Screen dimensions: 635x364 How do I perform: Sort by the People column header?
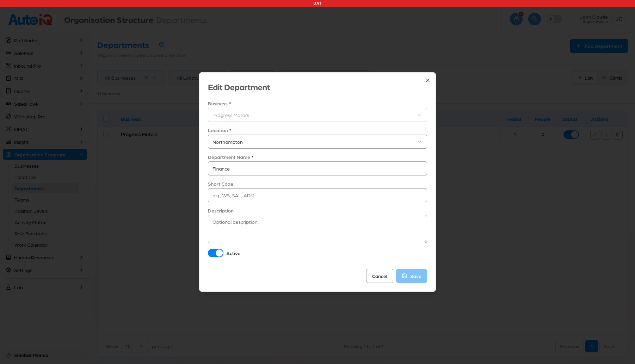tap(542, 119)
